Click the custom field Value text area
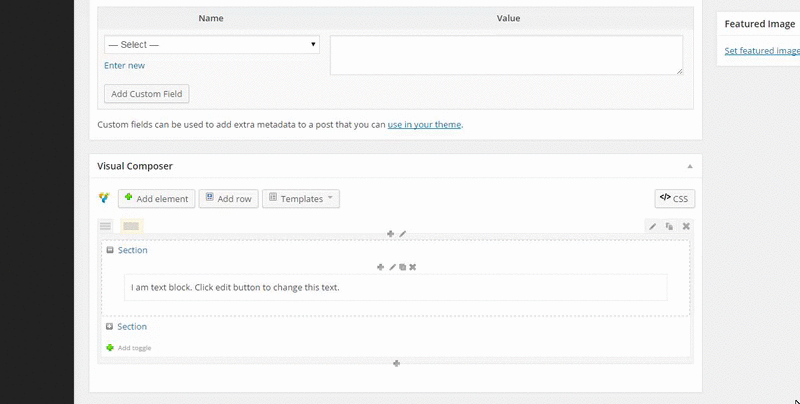 (506, 55)
